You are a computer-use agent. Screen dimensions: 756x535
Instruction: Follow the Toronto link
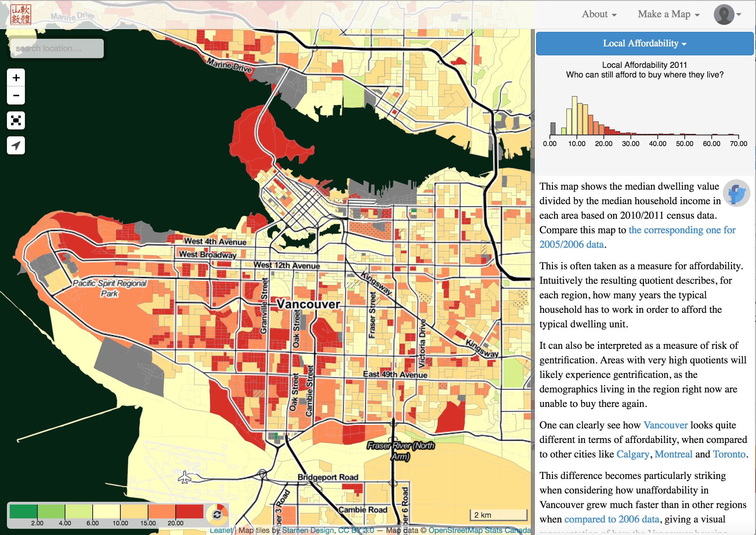tap(729, 454)
